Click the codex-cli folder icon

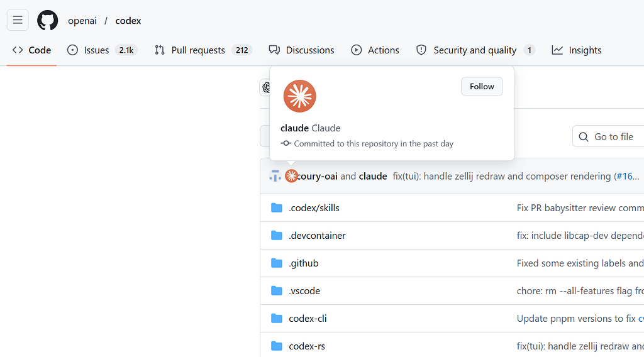[x=277, y=319]
